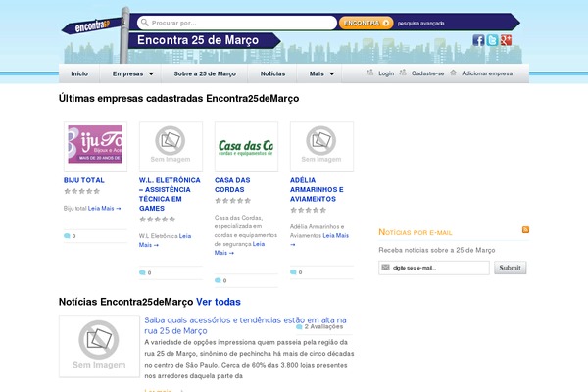Image resolution: width=588 pixels, height=392 pixels.
Task: Open Adélia Armarinhos Sem Imagem thumbnail
Action: click(321, 146)
